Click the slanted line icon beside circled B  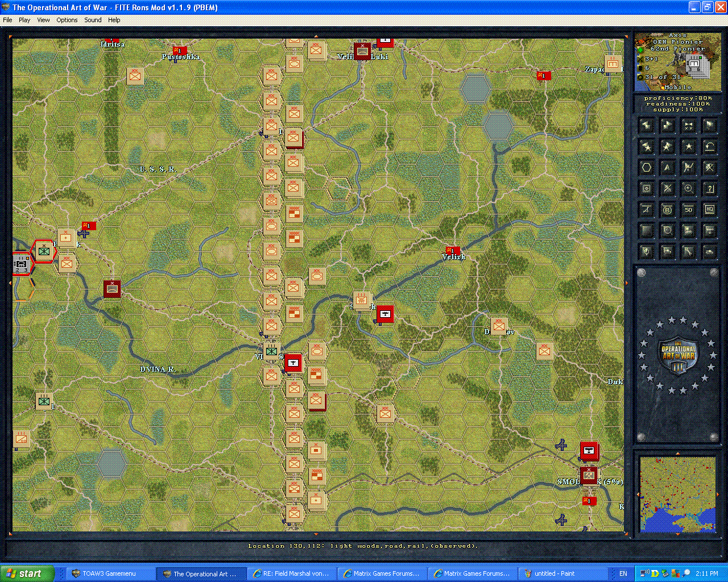[x=647, y=210]
